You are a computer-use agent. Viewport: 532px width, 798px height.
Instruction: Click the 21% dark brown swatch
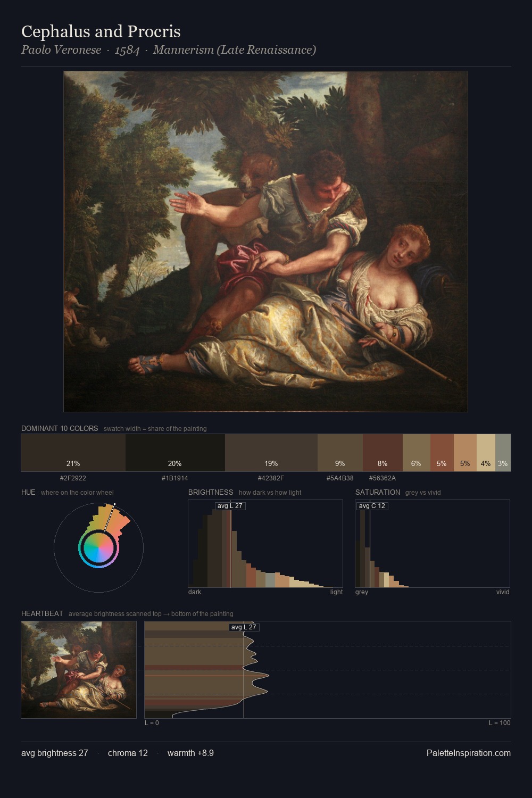(73, 453)
